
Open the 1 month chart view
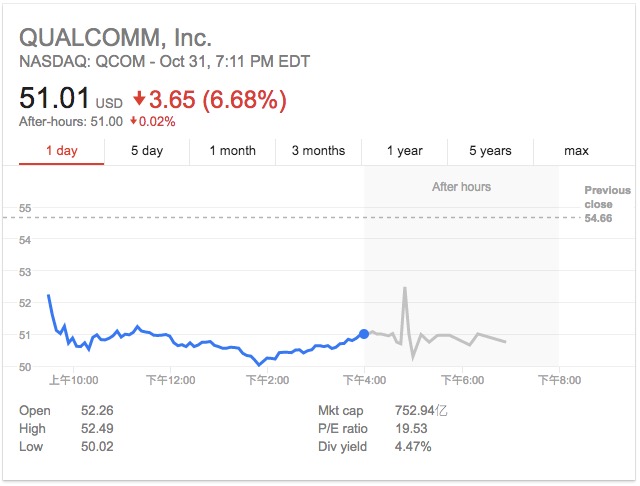tap(232, 151)
